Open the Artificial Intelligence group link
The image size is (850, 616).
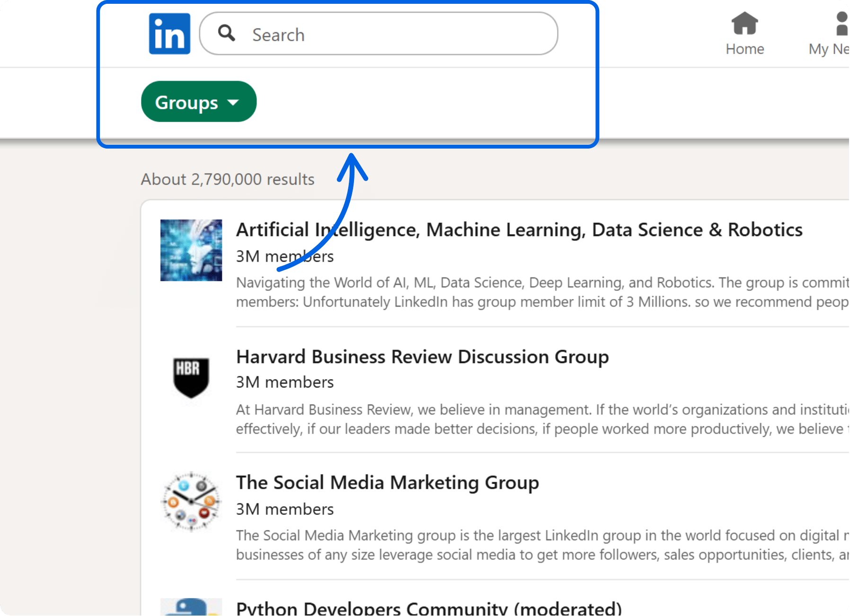pos(519,230)
